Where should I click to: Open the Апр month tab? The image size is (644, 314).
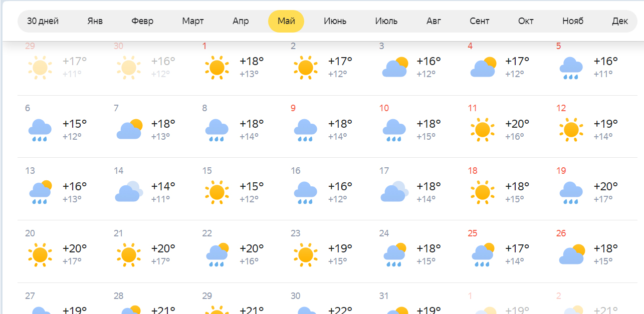[241, 21]
